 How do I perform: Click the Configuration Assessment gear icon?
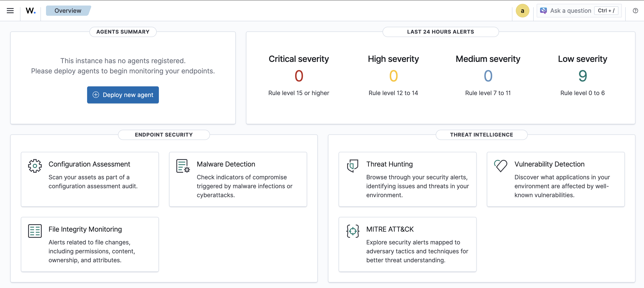point(35,166)
